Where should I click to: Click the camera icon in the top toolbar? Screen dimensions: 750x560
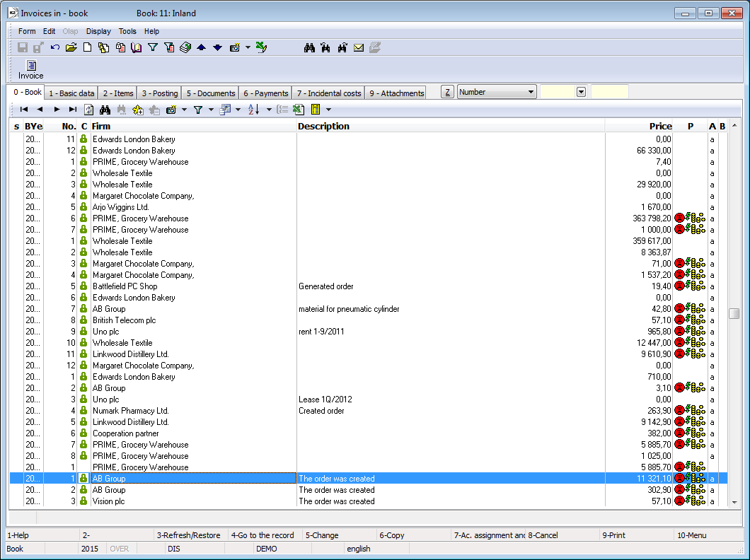(x=235, y=47)
